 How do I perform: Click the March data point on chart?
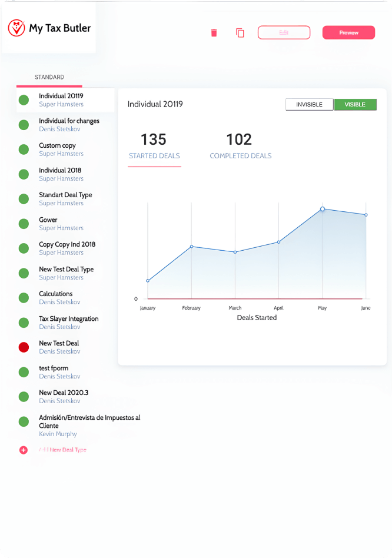pyautogui.click(x=235, y=252)
